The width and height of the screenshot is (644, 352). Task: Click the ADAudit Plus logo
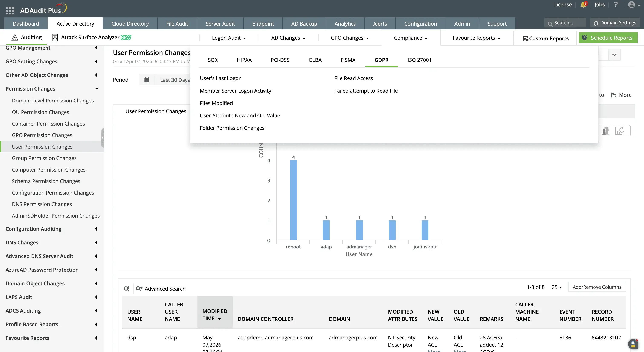tap(43, 9)
